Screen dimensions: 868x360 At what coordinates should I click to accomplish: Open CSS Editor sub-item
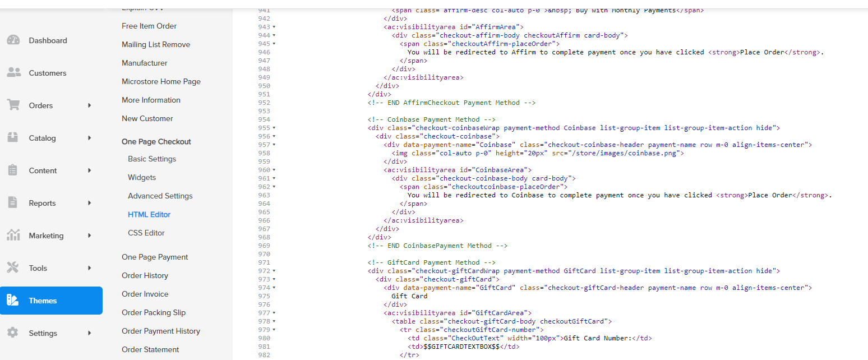click(146, 233)
